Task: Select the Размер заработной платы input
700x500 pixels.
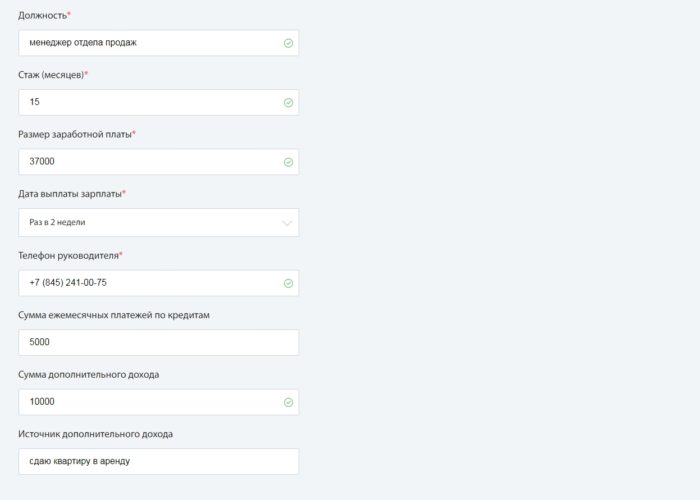Action: pos(150,162)
